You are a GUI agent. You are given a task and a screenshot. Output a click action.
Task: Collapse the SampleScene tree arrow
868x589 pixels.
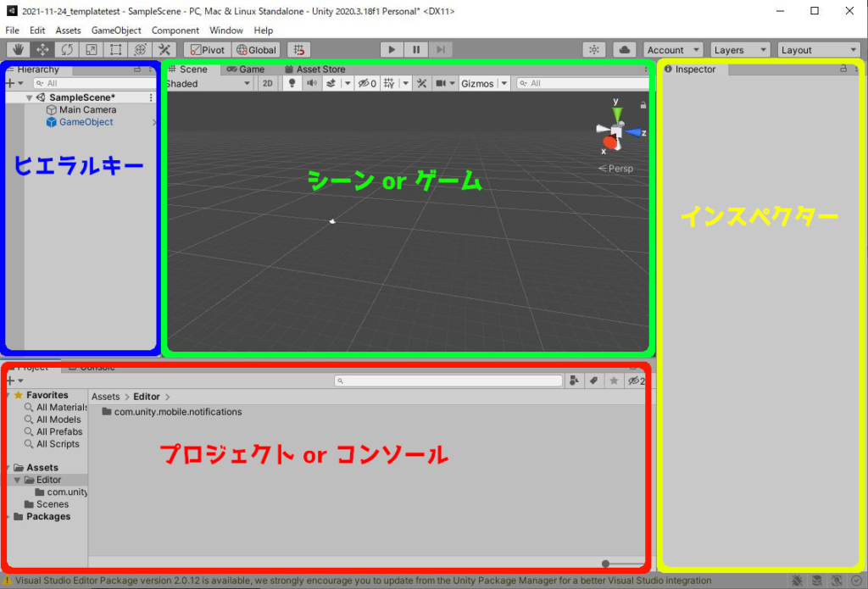pyautogui.click(x=29, y=97)
